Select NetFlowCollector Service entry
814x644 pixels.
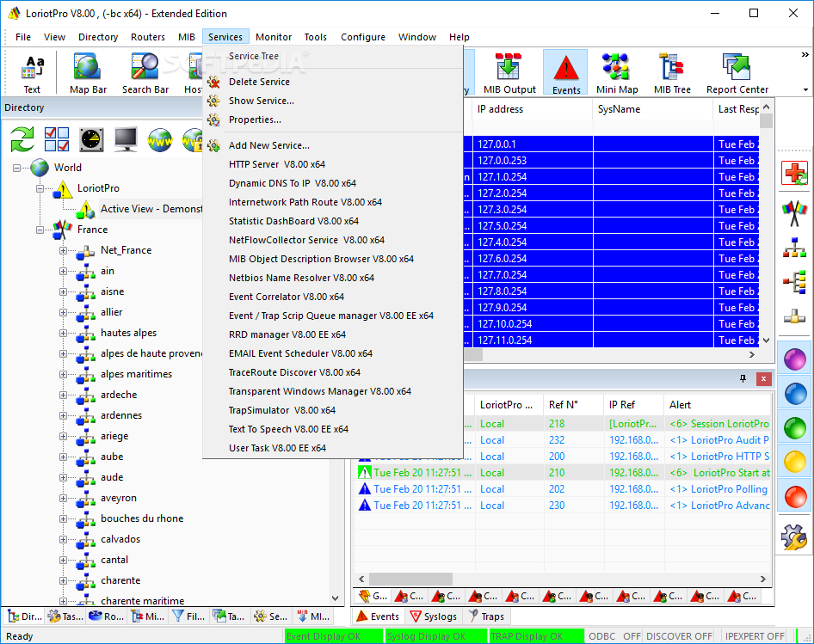point(333,240)
